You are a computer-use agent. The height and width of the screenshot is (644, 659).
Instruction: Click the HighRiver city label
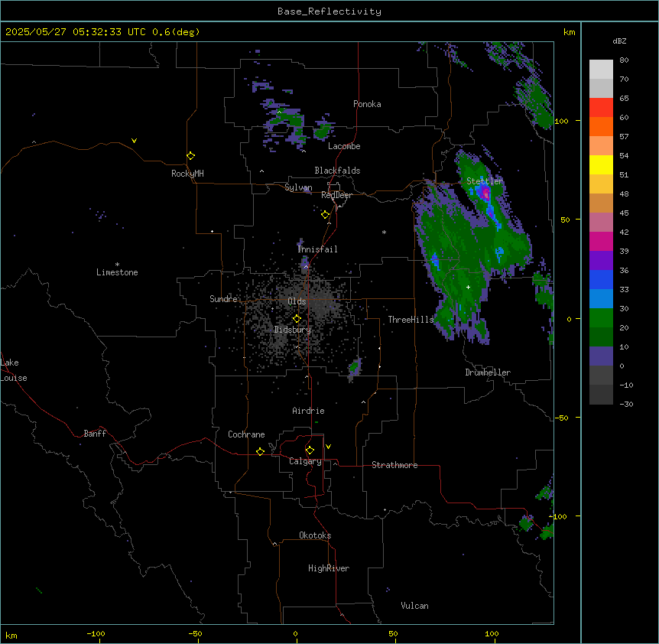(329, 568)
